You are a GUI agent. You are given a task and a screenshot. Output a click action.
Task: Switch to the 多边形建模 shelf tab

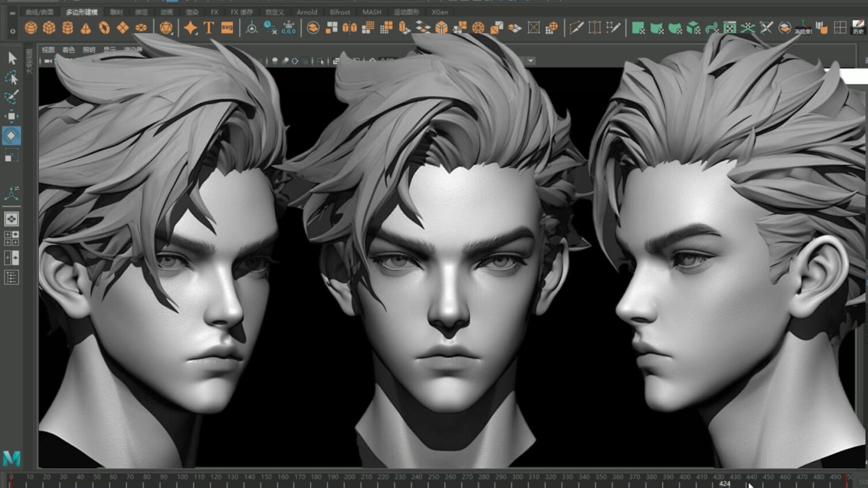pos(82,12)
